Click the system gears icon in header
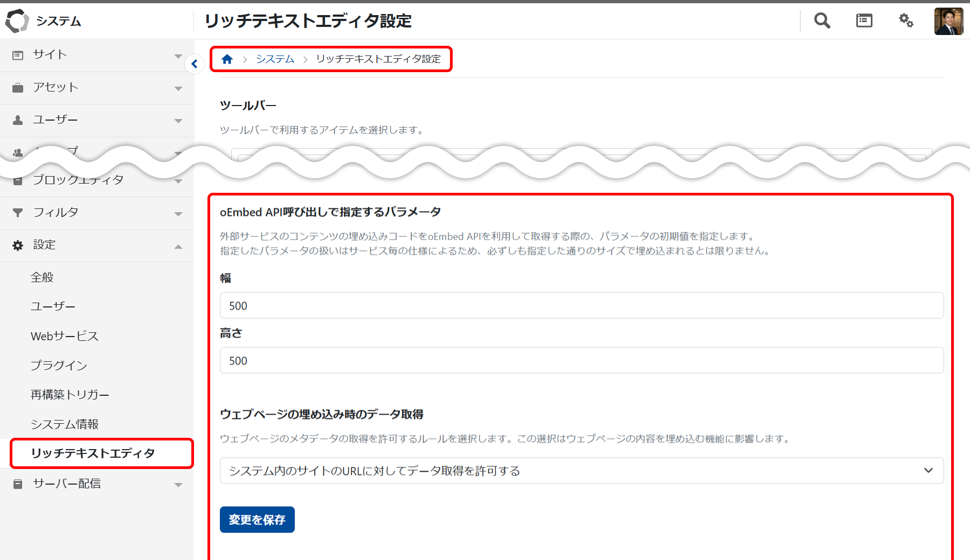The height and width of the screenshot is (560, 970). pyautogui.click(x=906, y=21)
